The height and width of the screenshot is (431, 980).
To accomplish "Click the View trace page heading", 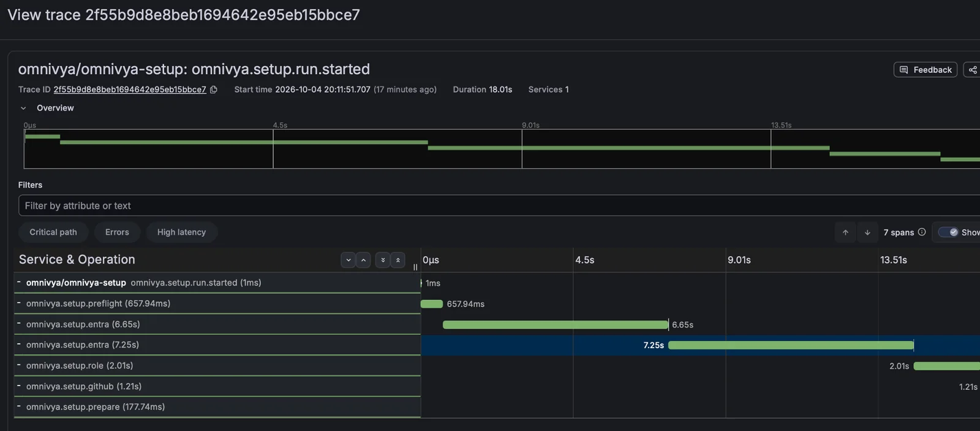I will pos(184,15).
